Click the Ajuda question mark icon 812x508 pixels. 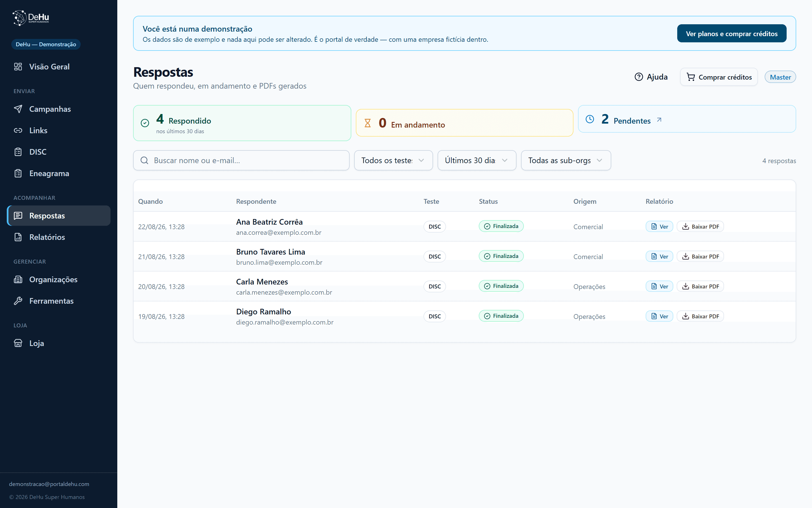[639, 77]
